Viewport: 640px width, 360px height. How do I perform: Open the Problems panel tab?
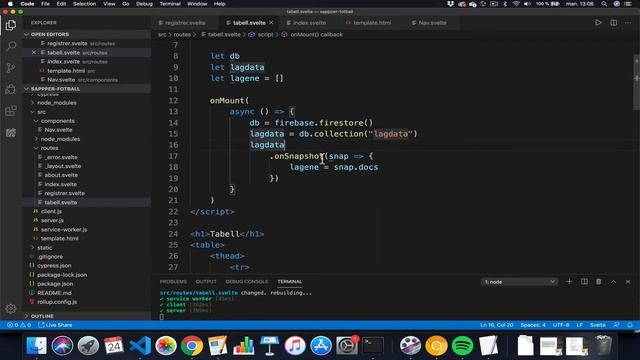pyautogui.click(x=173, y=282)
